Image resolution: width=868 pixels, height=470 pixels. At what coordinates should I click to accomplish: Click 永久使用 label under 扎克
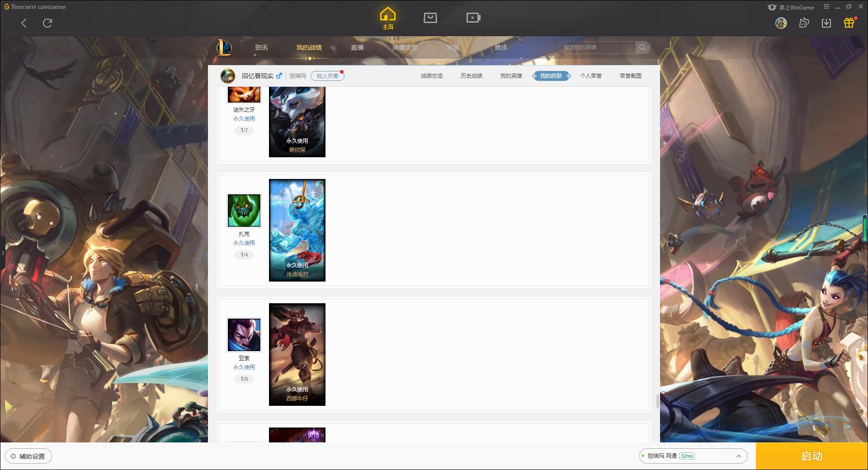[244, 243]
